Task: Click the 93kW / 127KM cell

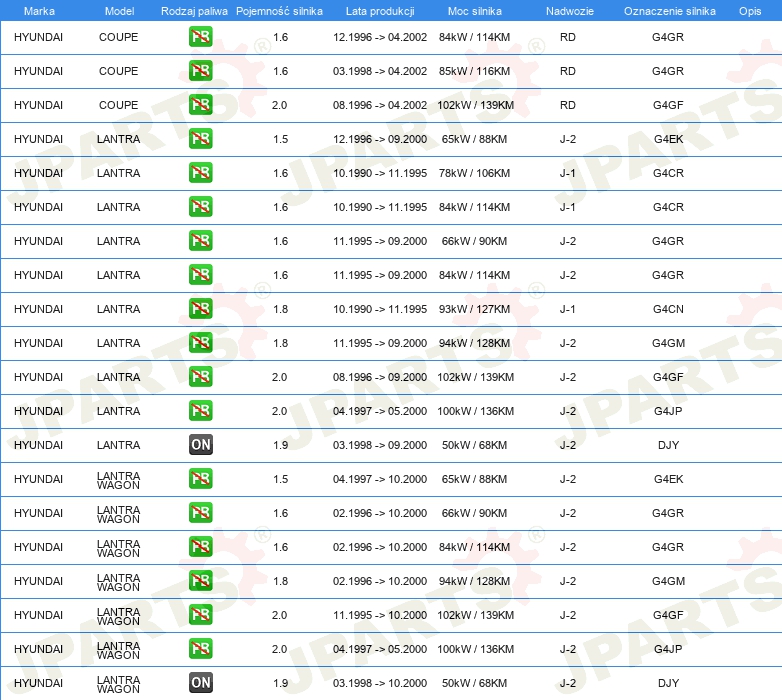Action: [x=474, y=309]
